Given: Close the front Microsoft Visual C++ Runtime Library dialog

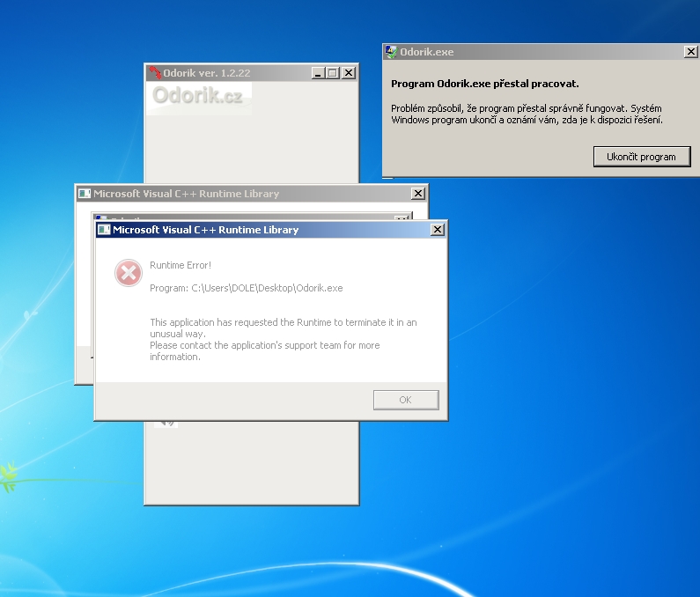Looking at the screenshot, I should 437,230.
